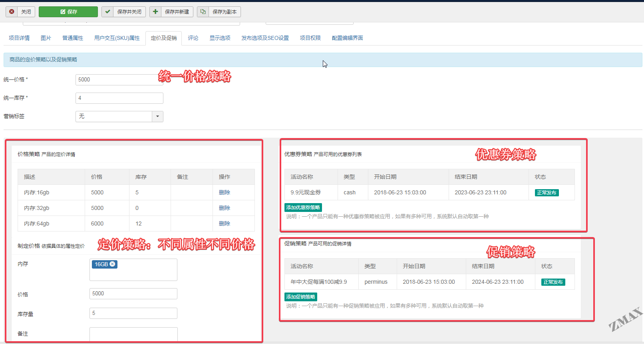Click the 统一库存 input field
This screenshot has height=344, width=644.
pyautogui.click(x=119, y=98)
